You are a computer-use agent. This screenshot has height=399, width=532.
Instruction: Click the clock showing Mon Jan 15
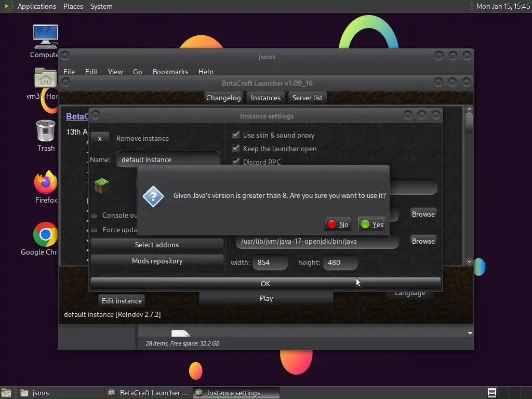[x=503, y=6]
